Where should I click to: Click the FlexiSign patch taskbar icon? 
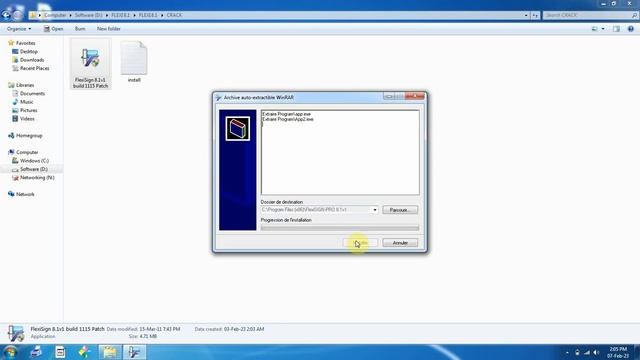134,352
